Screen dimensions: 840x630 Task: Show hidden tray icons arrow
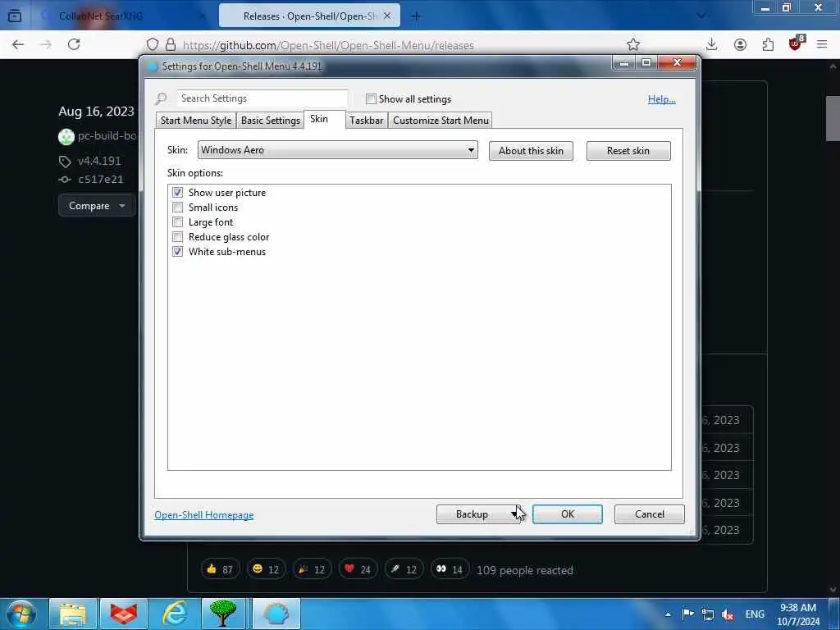point(668,614)
